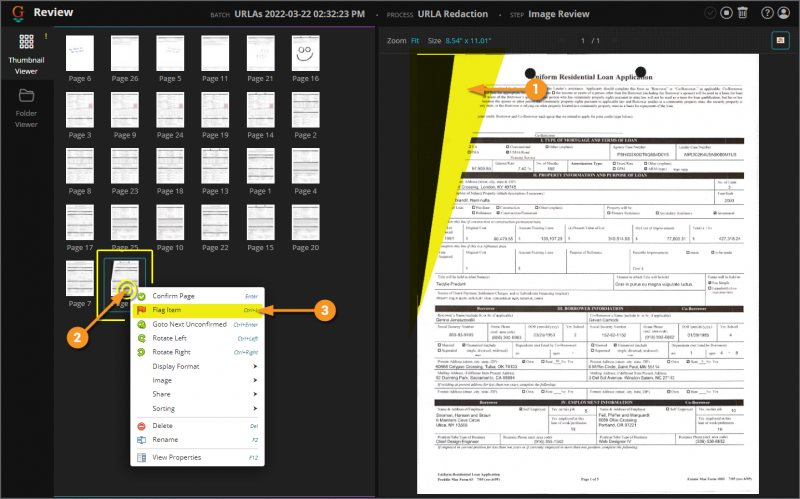Select the Page 7 thumbnail
Image resolution: width=800 pixels, height=499 pixels.
tap(80, 279)
